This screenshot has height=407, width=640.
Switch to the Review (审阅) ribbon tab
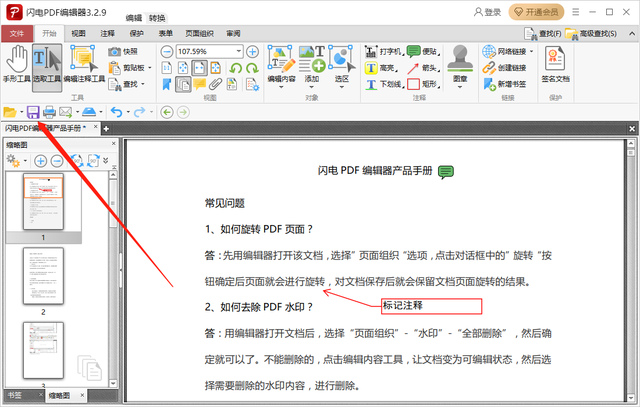(x=233, y=33)
